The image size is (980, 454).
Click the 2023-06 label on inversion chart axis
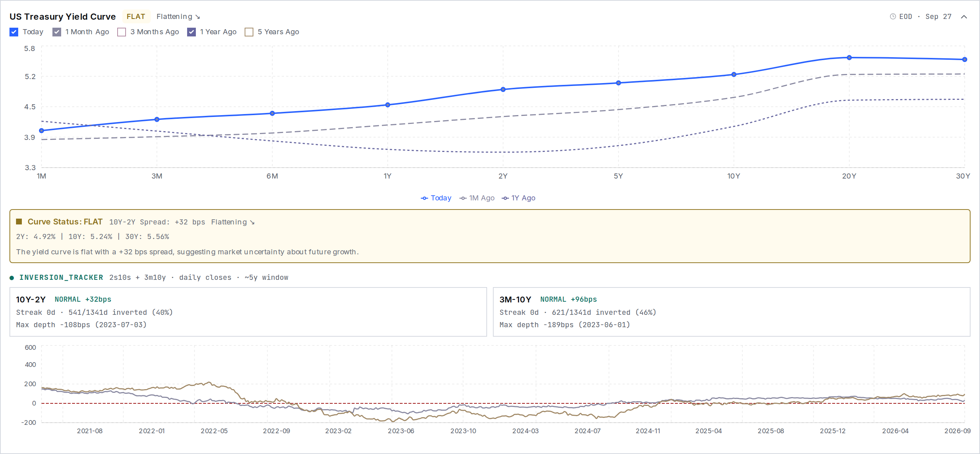pyautogui.click(x=400, y=431)
